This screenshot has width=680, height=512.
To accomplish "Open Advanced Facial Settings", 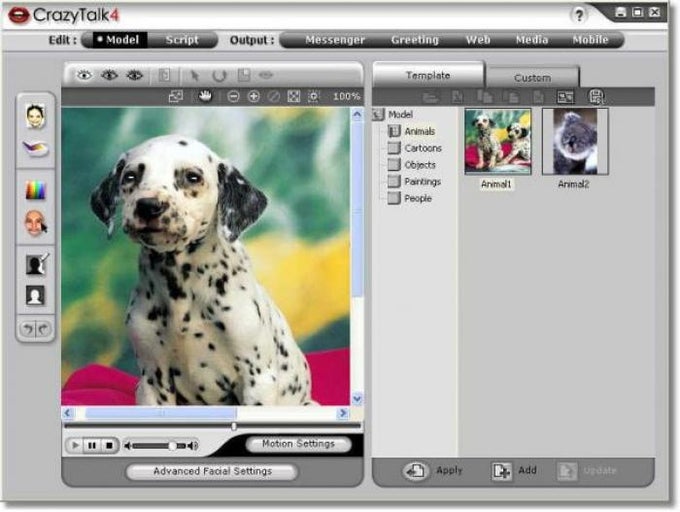I will coord(212,471).
